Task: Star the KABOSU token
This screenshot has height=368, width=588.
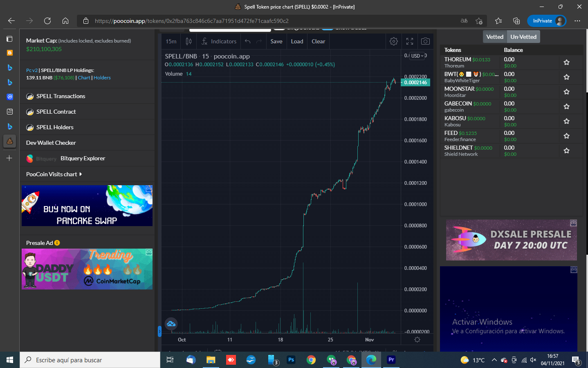Action: point(566,121)
